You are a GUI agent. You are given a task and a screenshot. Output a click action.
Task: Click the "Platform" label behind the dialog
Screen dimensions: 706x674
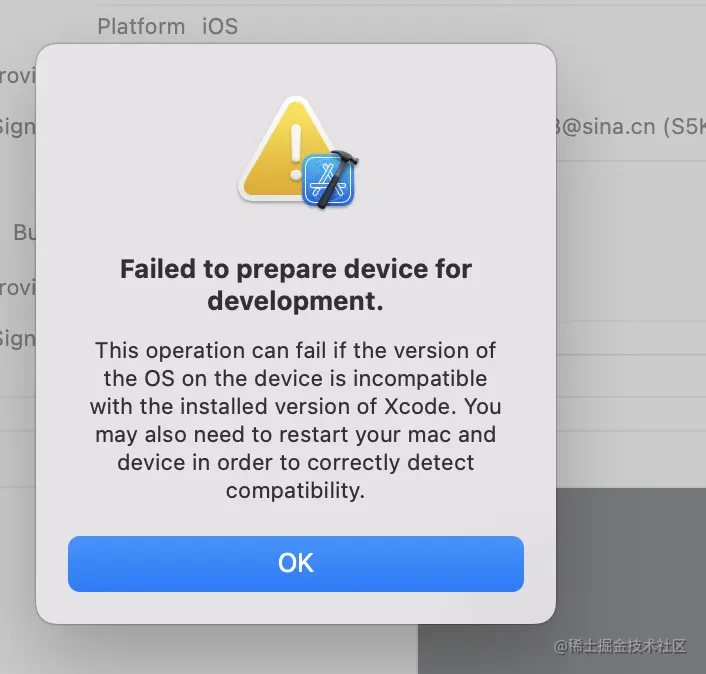pos(141,26)
